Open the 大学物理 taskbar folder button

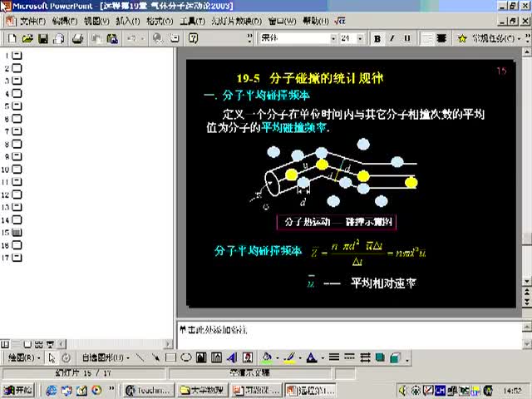[x=201, y=391]
